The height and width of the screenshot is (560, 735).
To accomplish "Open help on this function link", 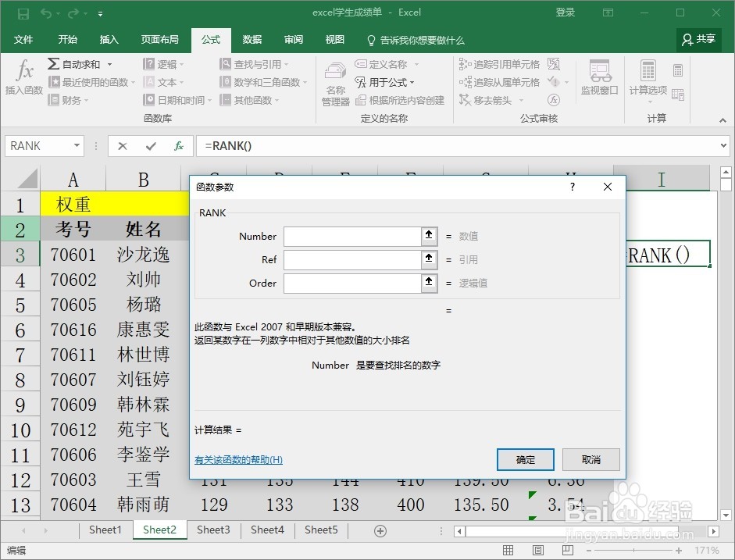I will pyautogui.click(x=238, y=460).
